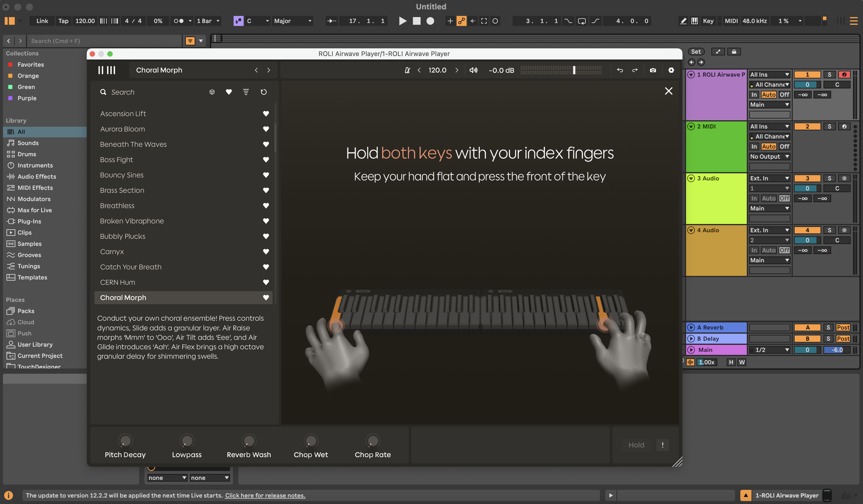Click the Tap tempo button
863x504 pixels.
[63, 21]
